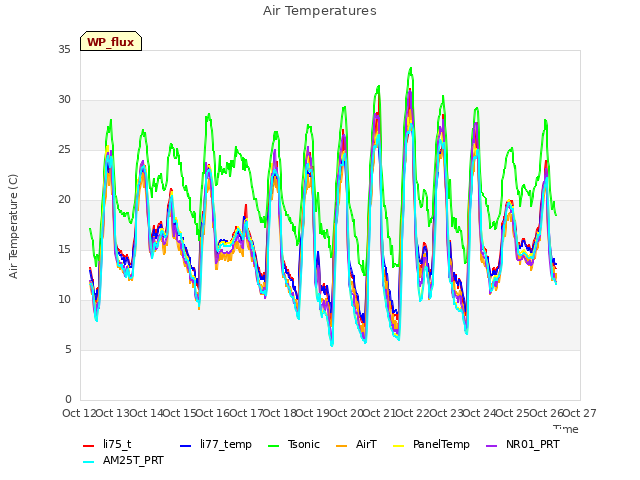Click the Time x-axis label
The image size is (640, 480).
566,429
